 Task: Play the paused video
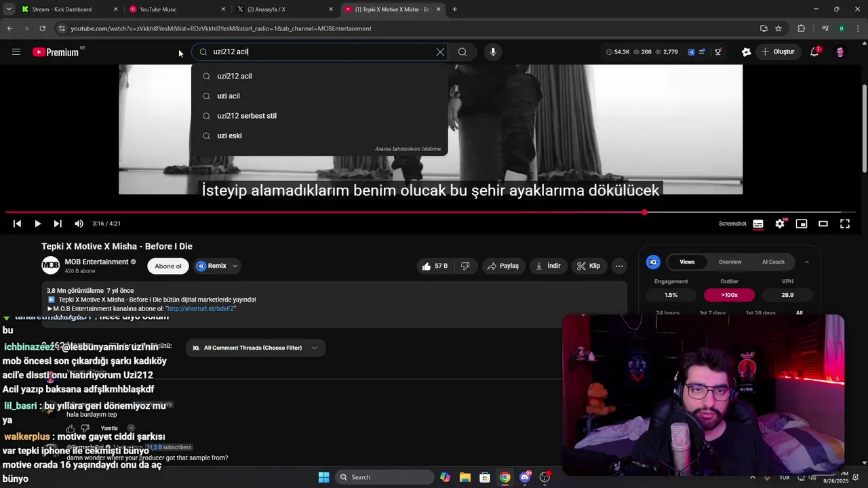37,224
